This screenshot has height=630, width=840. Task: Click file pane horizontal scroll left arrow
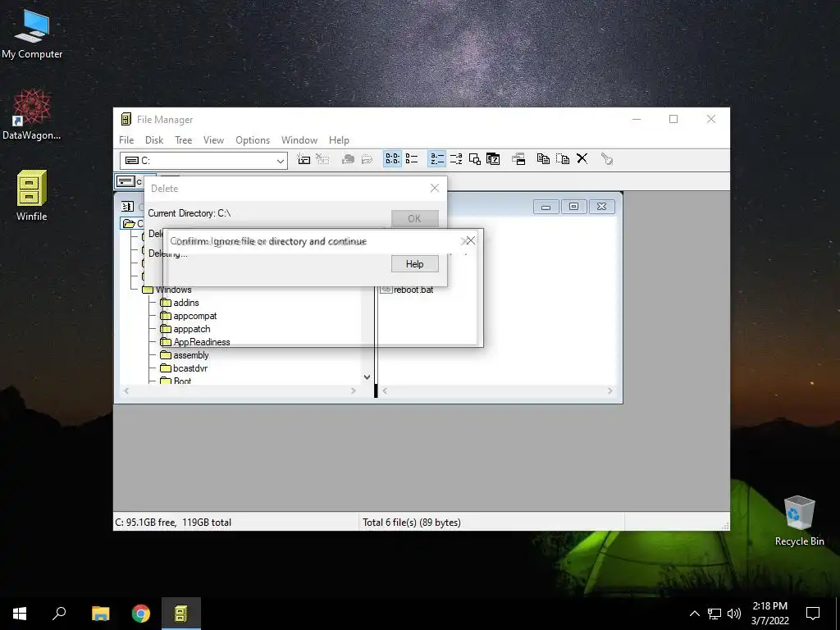click(385, 390)
